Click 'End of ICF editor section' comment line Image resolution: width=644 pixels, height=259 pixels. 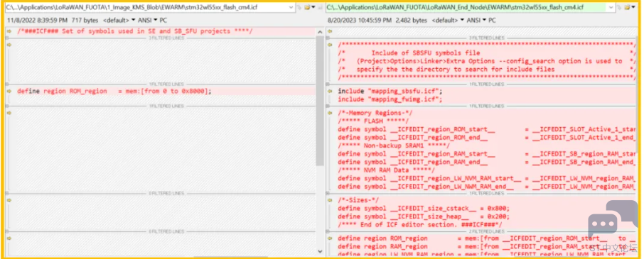coord(420,224)
